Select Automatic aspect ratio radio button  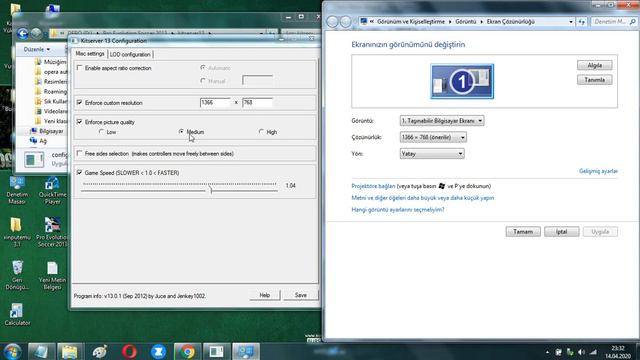click(x=203, y=68)
